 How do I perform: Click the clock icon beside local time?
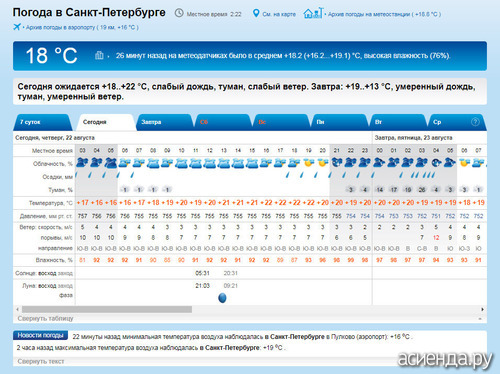tap(179, 13)
